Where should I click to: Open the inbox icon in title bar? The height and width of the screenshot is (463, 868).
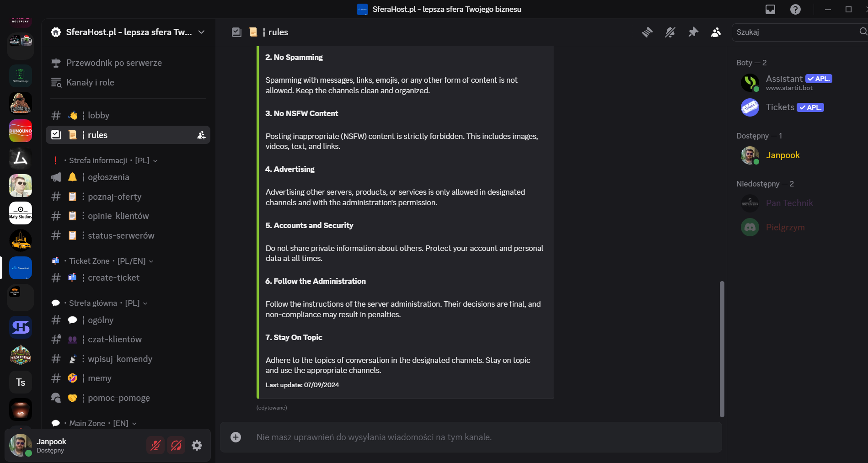(x=770, y=9)
